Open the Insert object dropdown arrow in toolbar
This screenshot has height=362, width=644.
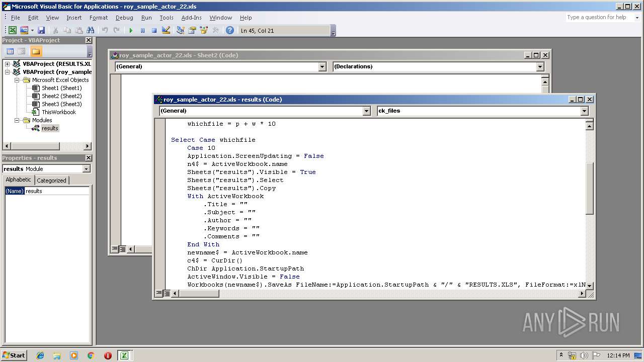coord(32,30)
